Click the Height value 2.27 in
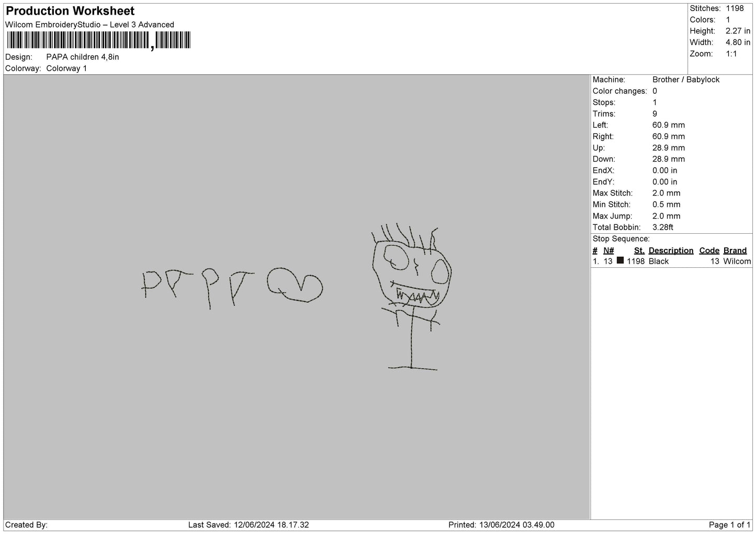The width and height of the screenshot is (756, 534). [738, 31]
